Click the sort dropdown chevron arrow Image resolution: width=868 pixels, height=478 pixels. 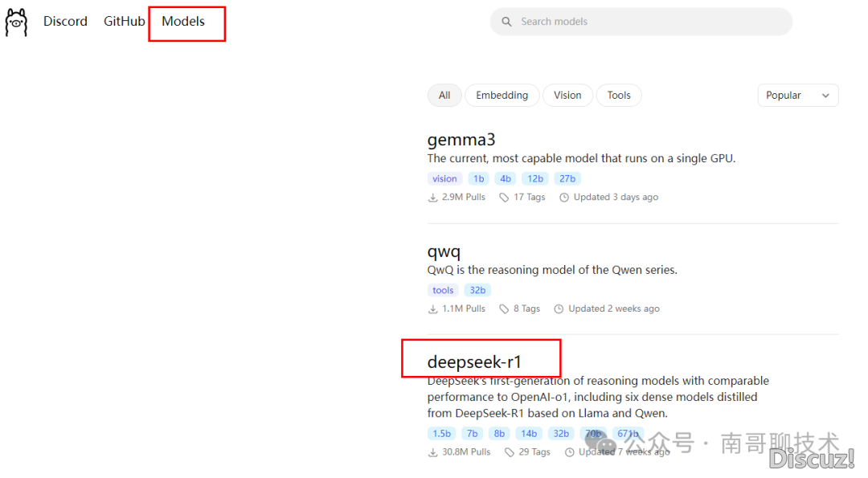point(825,96)
